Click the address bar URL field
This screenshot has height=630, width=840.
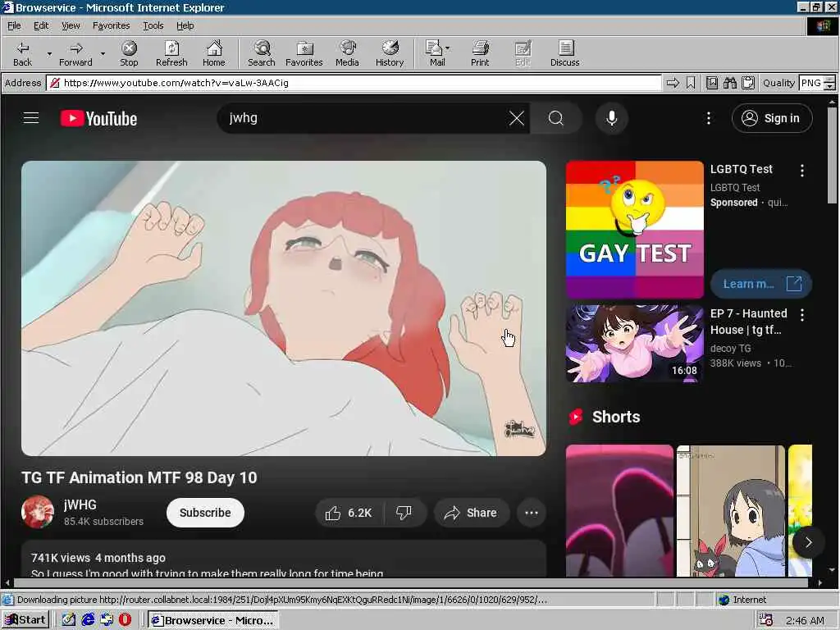(354, 83)
